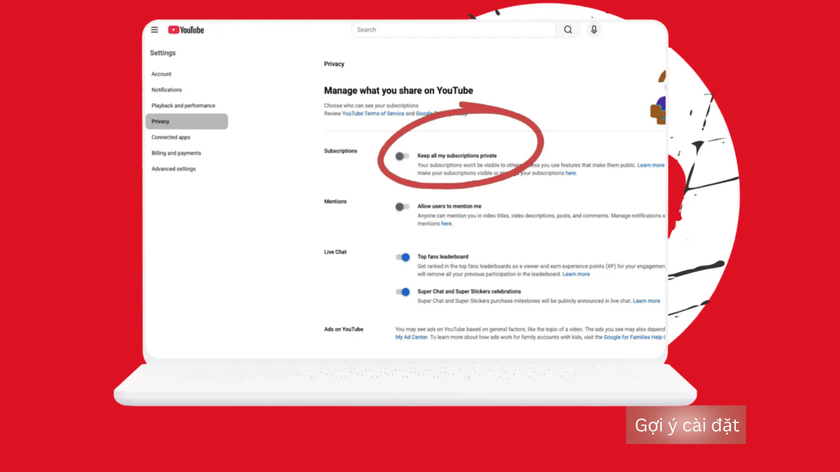Click the Google for Families Help link
Viewport: 840px width, 472px height.
634,338
